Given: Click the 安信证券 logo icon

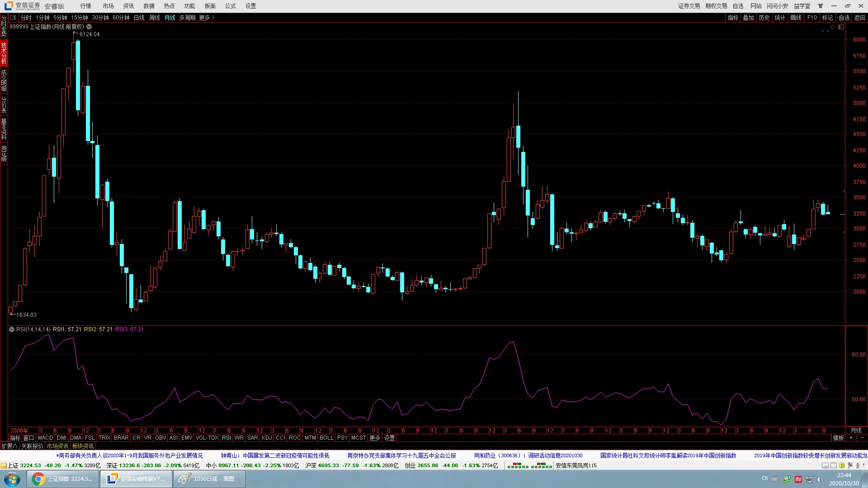Looking at the screenshot, I should (x=9, y=6).
